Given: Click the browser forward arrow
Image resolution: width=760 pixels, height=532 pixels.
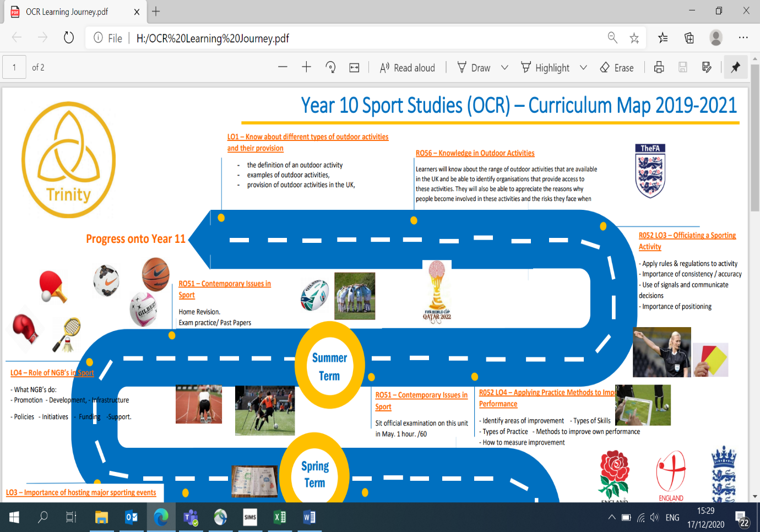Looking at the screenshot, I should 42,37.
